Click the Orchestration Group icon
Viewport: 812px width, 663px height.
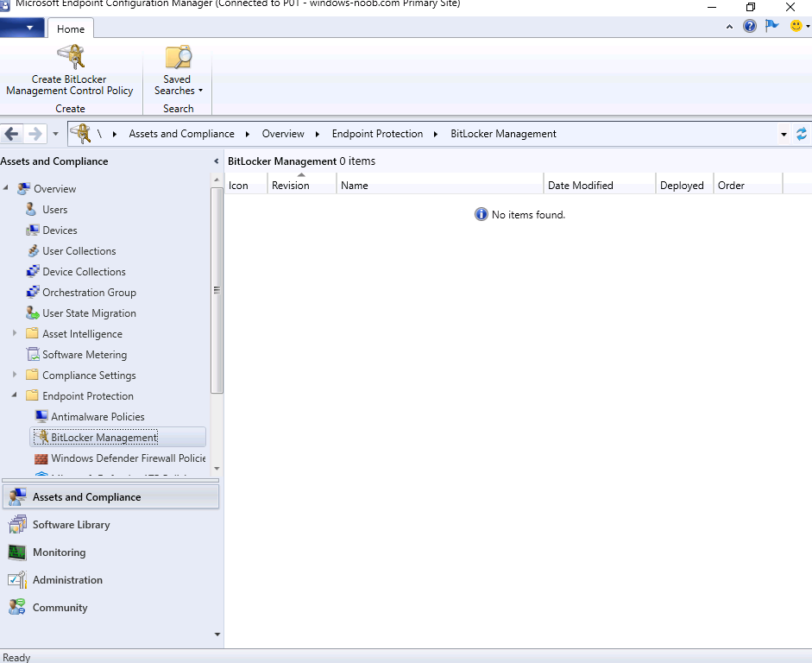coord(33,292)
